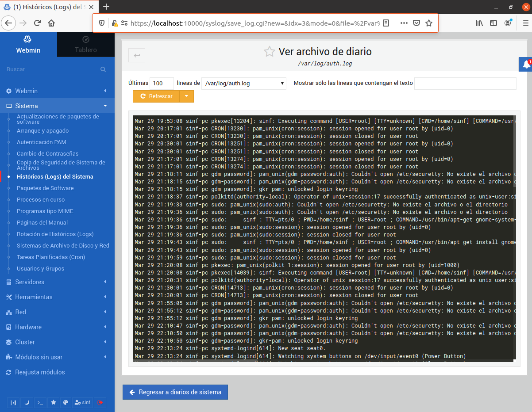Open the Refrescar dropdown arrow
Viewport: 532px width, 412px height.
tap(186, 96)
